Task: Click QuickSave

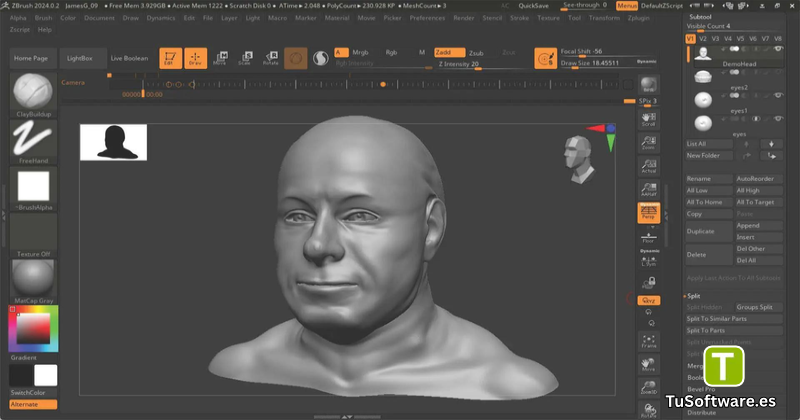Action: tap(534, 6)
